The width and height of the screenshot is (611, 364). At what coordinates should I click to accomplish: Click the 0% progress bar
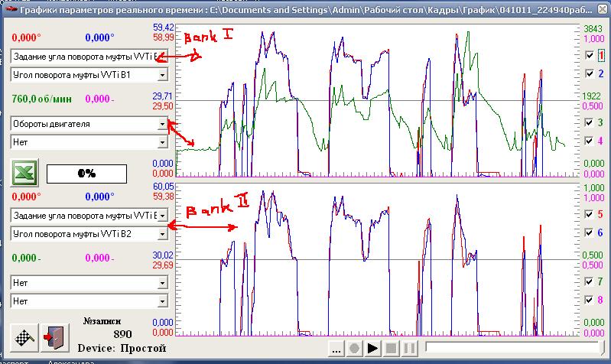pyautogui.click(x=86, y=174)
